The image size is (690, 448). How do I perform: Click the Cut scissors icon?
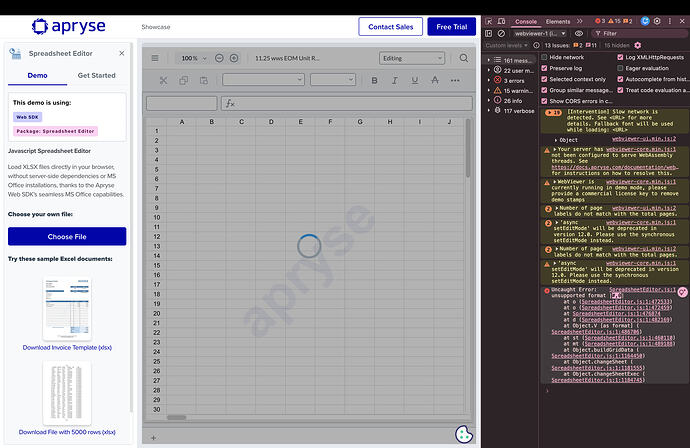click(163, 80)
